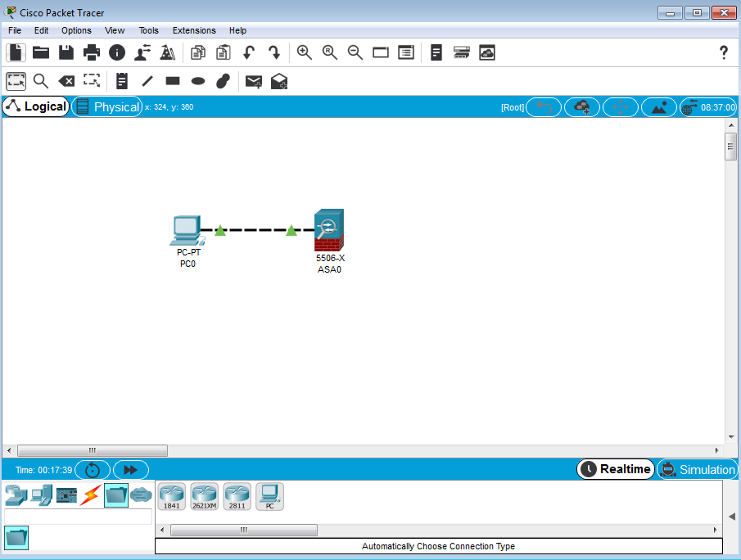The width and height of the screenshot is (741, 560).
Task: Pick the 1841 router device
Action: click(172, 497)
